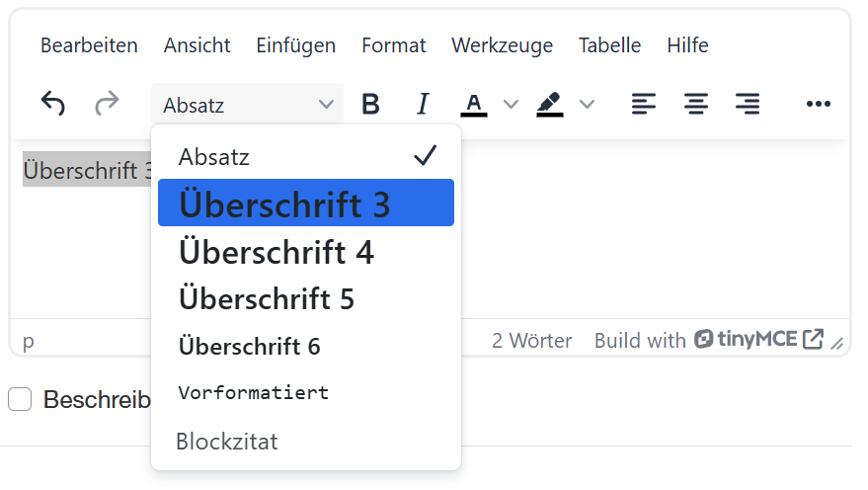
Task: Open the tinyMCE external link icon
Action: (813, 340)
